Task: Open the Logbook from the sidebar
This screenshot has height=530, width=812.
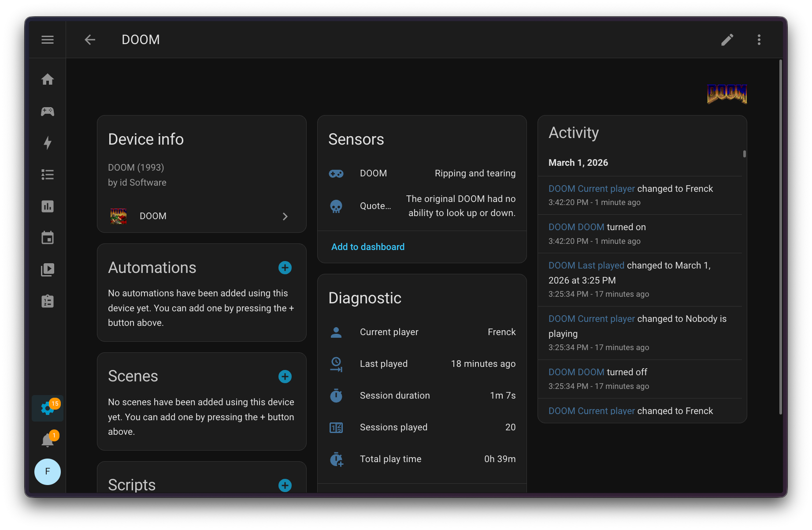Action: (47, 175)
